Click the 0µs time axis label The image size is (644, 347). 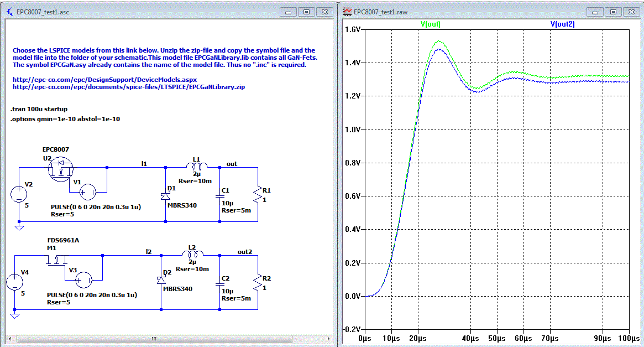coord(365,338)
